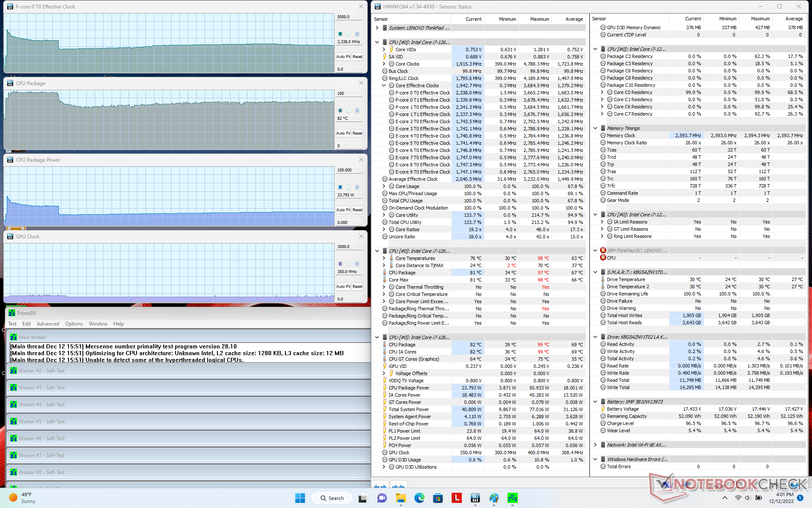This screenshot has width=812, height=508.
Task: Collapse Memory Timings group
Action: coord(595,128)
